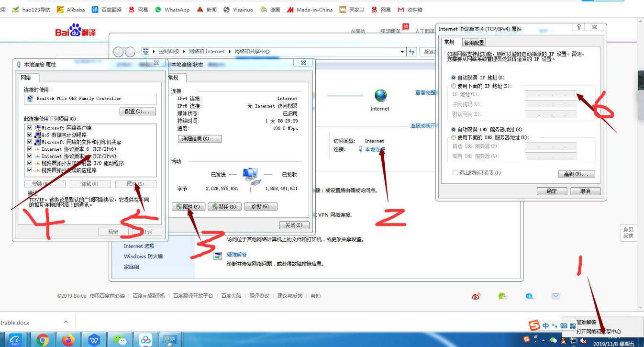Click the help question mark in IPv4 dialog
The width and height of the screenshot is (644, 347).
click(x=579, y=27)
